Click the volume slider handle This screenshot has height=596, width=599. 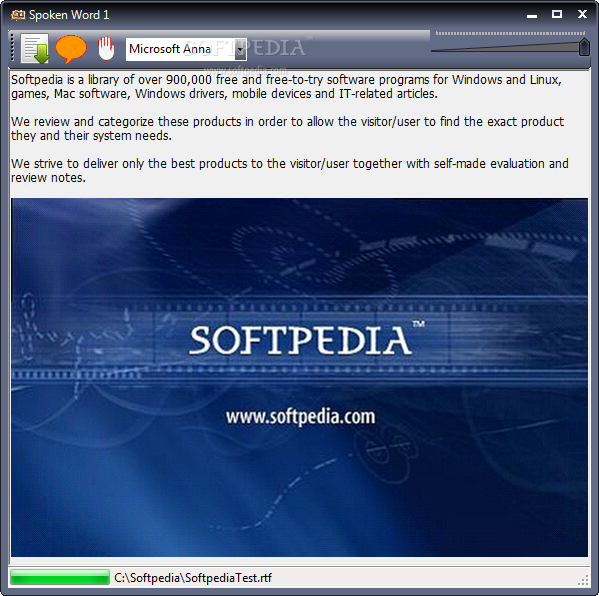tap(584, 47)
